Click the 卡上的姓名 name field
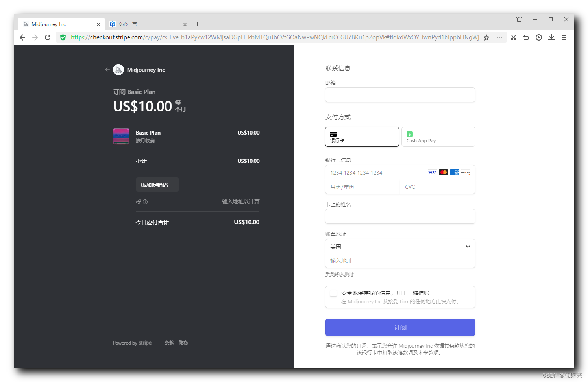The image size is (588, 382). point(400,216)
